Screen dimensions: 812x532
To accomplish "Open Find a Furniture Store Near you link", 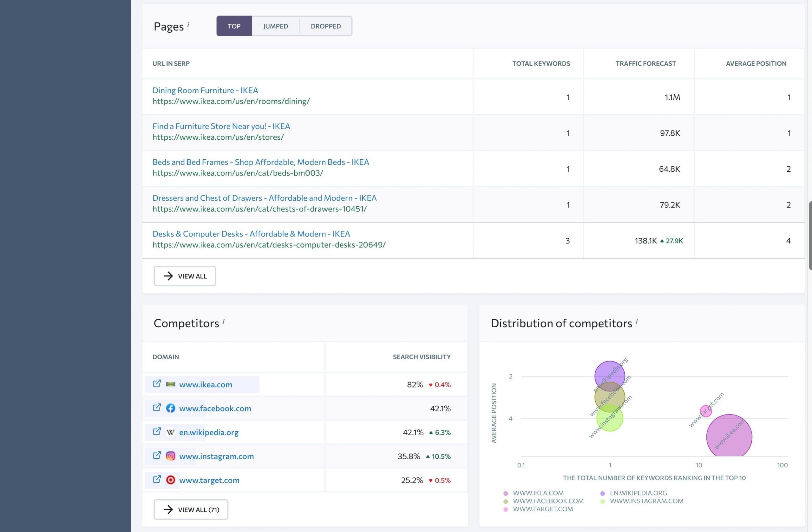I will [x=221, y=126].
